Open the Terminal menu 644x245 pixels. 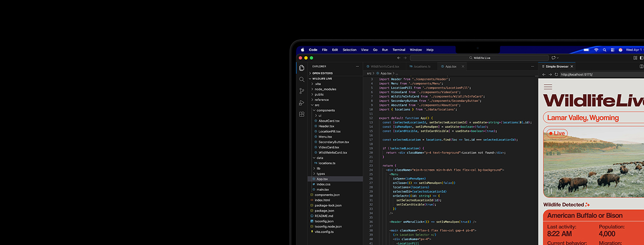[399, 50]
